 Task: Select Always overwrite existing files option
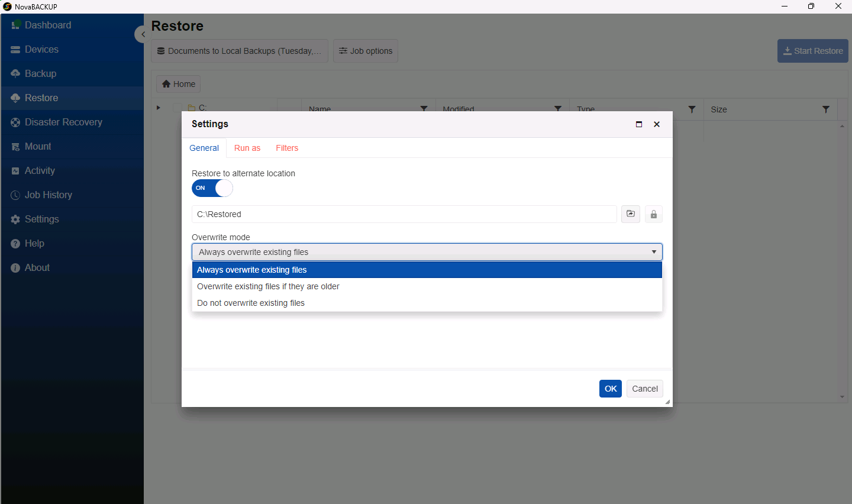point(427,270)
